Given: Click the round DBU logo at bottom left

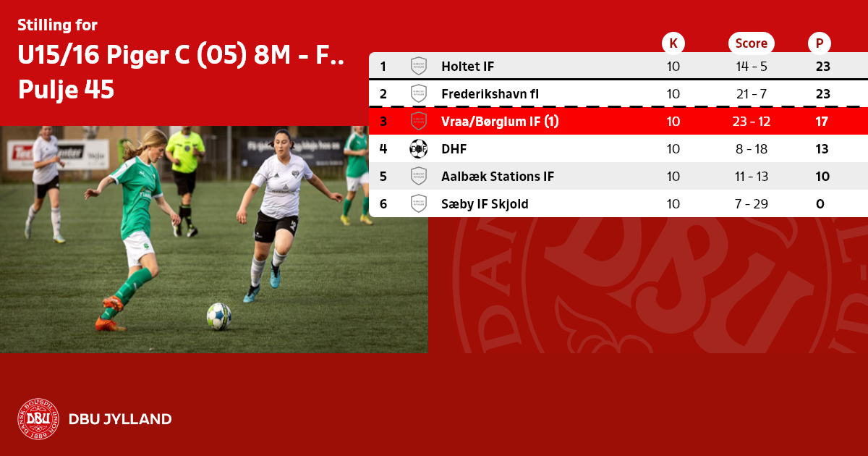Looking at the screenshot, I should tap(38, 419).
